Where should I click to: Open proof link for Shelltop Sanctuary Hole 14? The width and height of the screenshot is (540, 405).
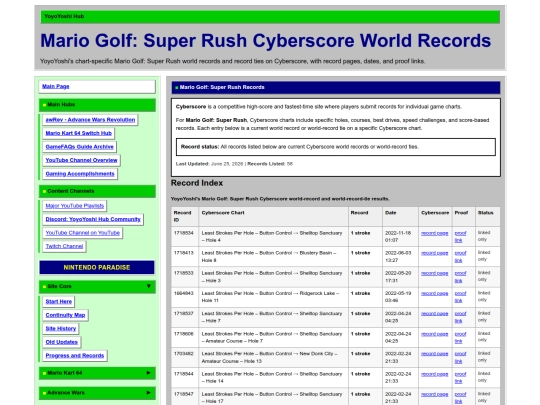click(x=460, y=377)
